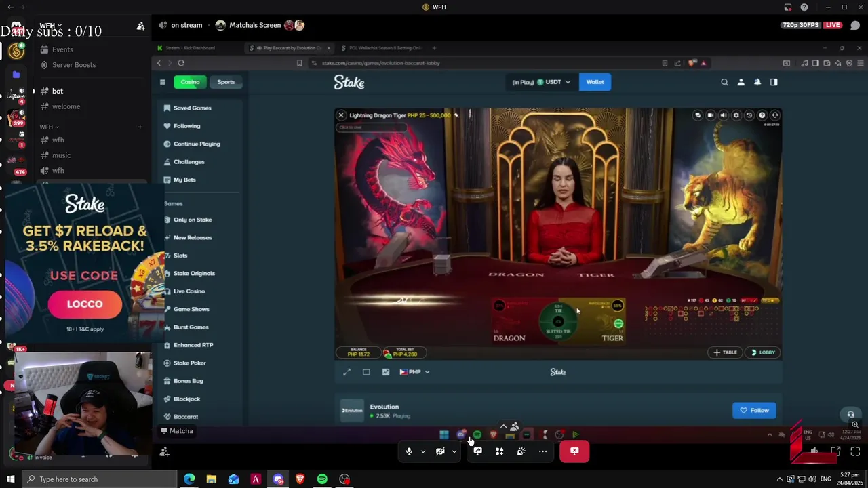Open live stats chart icon below game

pos(386,372)
